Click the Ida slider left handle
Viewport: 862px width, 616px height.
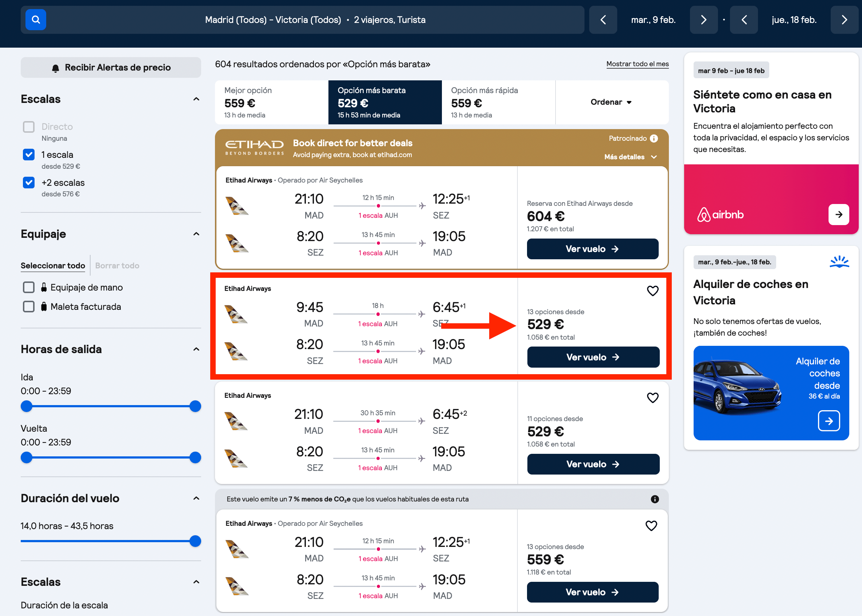point(27,406)
